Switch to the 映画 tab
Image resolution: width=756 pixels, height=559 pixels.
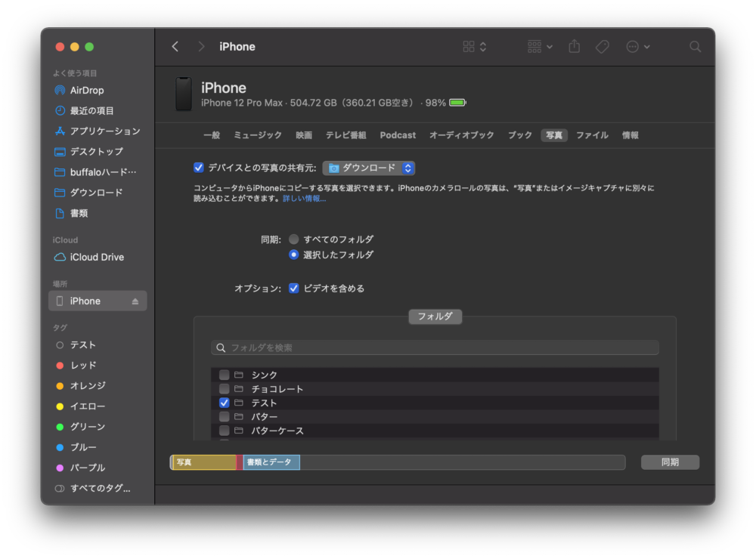point(304,135)
